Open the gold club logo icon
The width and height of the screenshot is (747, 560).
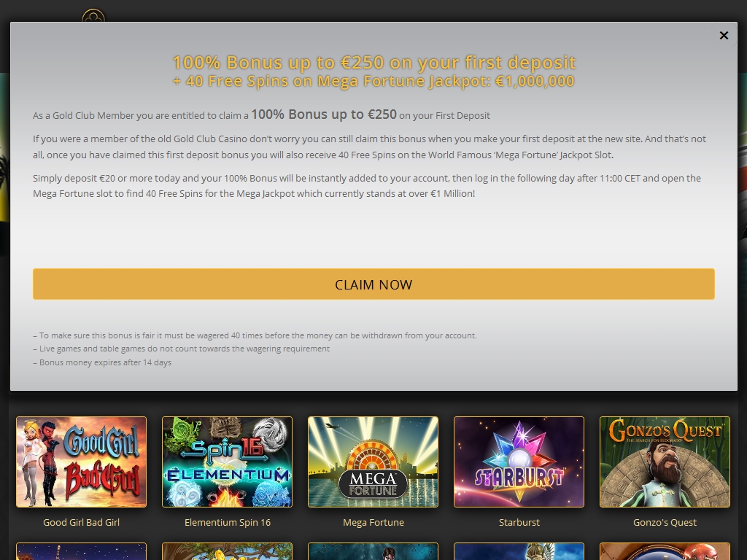pos(93,15)
